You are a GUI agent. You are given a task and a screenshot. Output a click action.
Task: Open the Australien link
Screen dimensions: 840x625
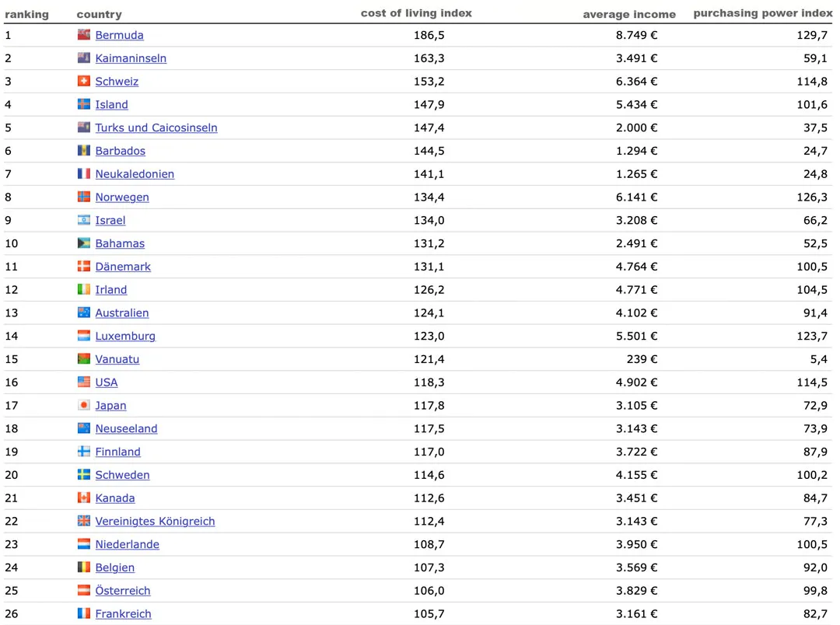coord(122,312)
